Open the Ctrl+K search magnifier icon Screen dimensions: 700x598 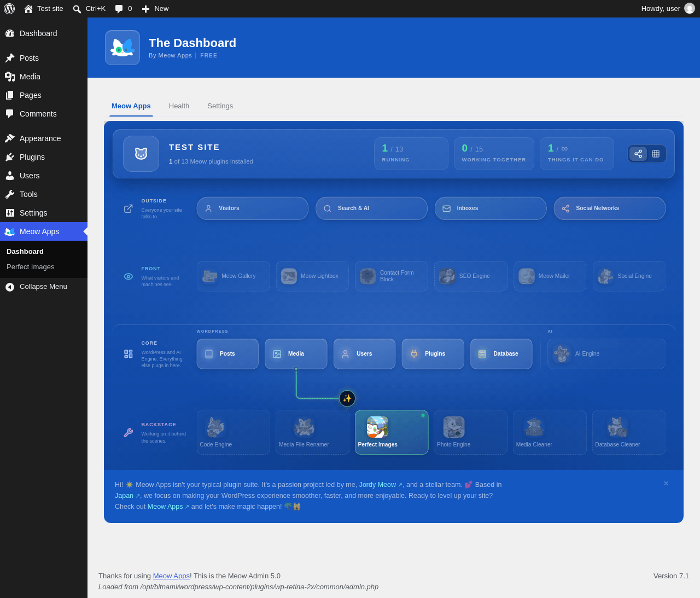coord(77,9)
